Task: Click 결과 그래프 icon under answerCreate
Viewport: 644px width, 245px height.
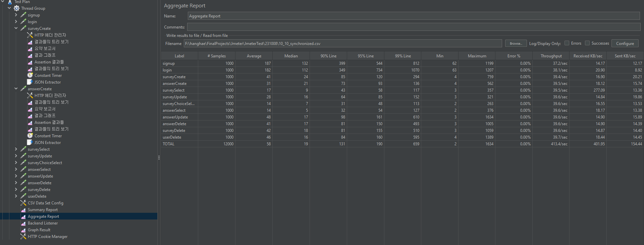Action: (x=30, y=115)
